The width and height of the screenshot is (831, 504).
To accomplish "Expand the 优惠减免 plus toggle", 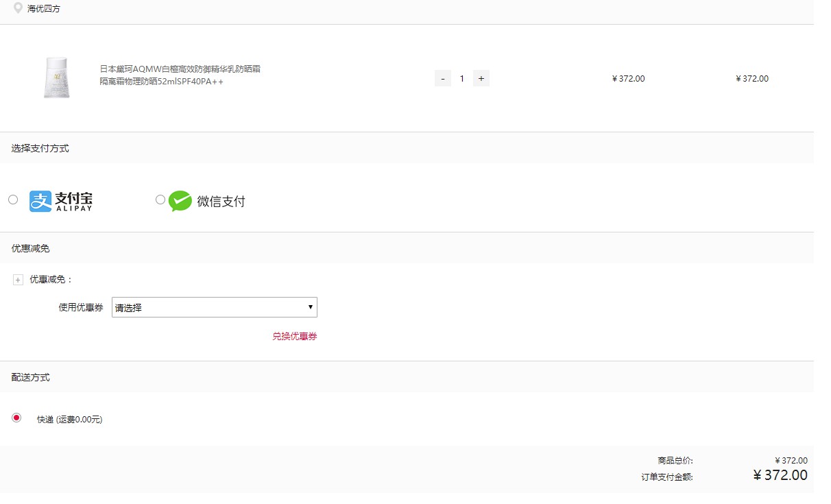I will click(x=19, y=280).
